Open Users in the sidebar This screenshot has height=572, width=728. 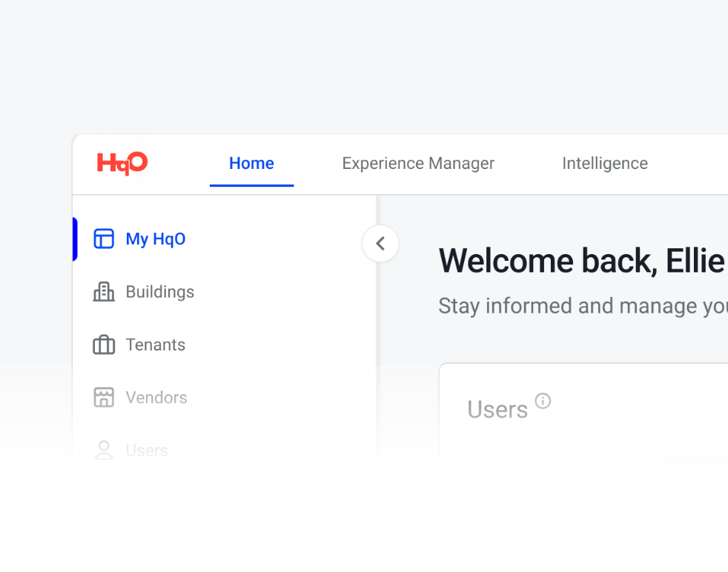coord(147,450)
